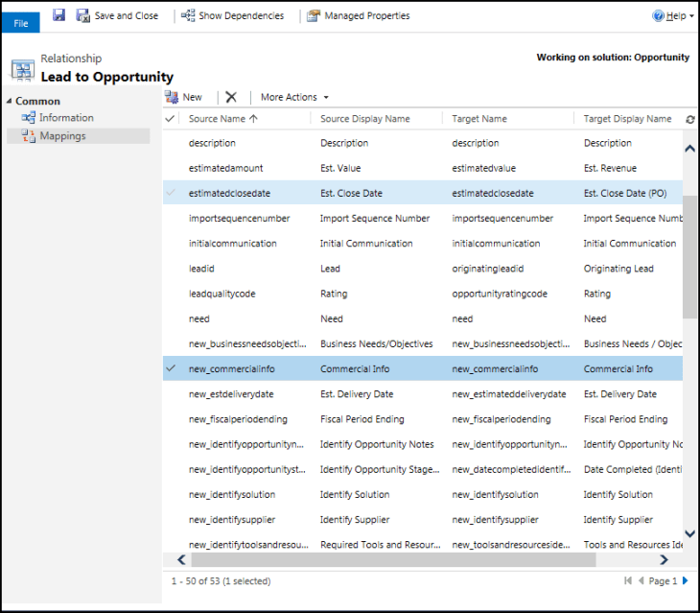Sort by Target Display Name column

627,119
